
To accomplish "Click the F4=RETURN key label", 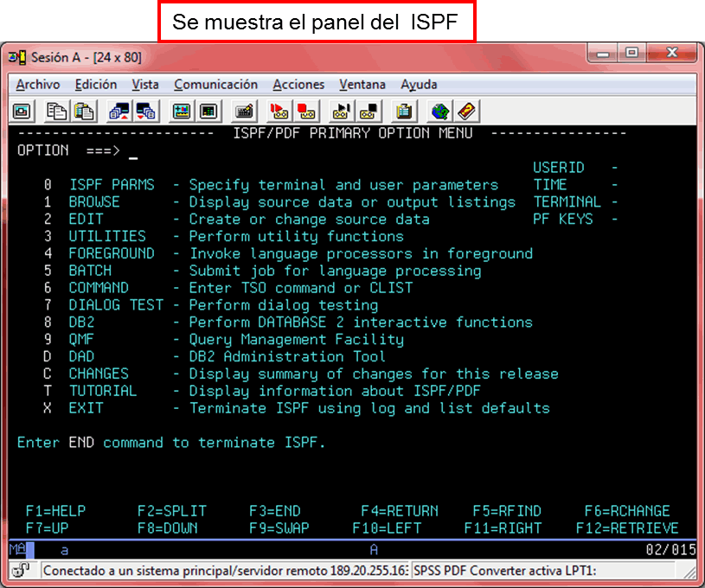I will 400,511.
